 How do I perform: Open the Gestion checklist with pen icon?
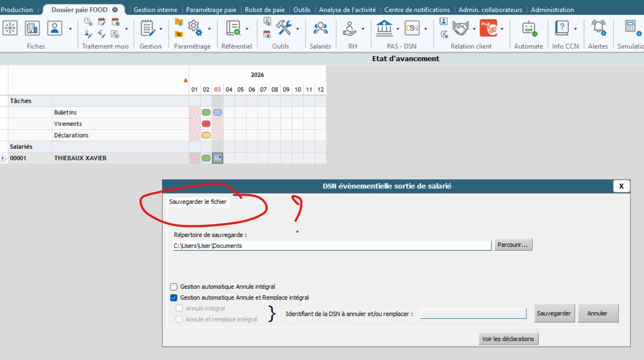148,28
